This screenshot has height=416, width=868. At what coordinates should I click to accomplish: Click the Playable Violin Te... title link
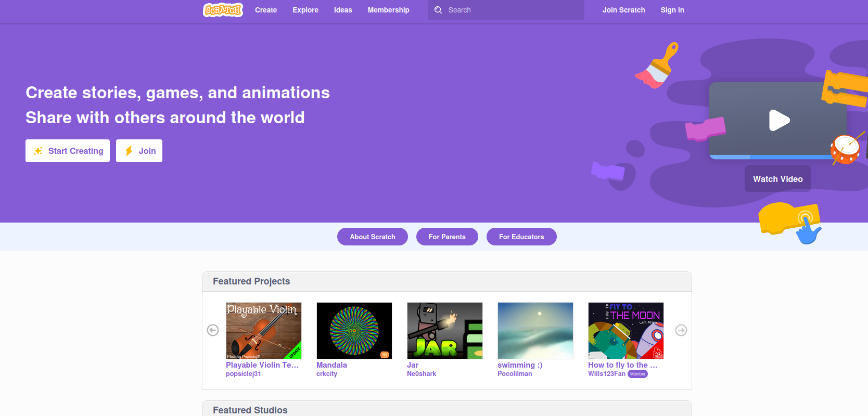click(x=262, y=365)
